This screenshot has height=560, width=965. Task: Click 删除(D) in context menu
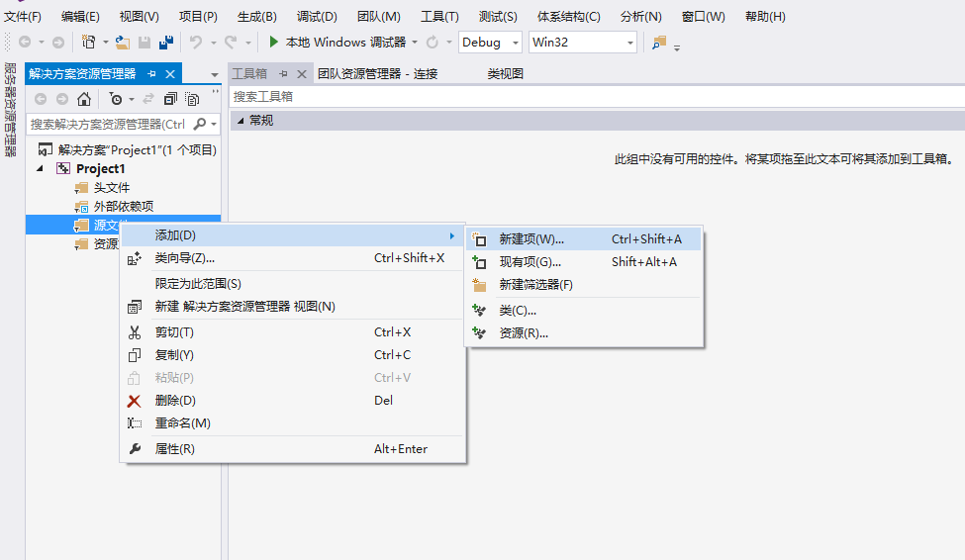pos(292,401)
